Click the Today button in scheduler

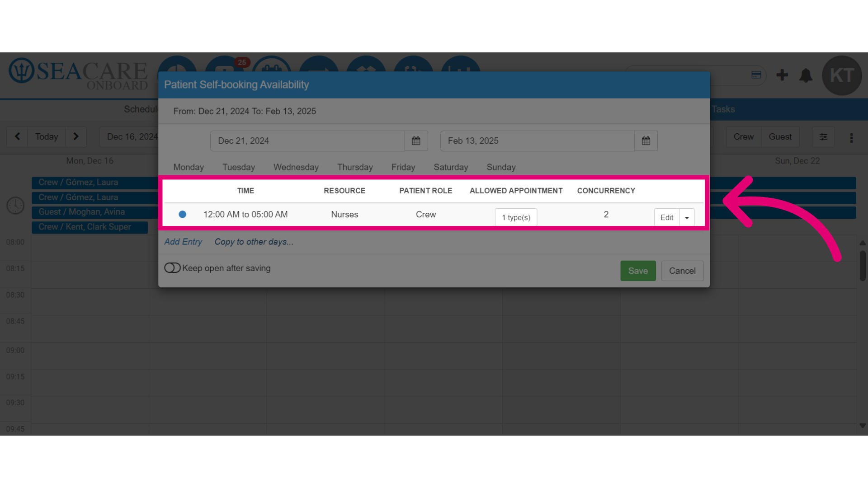click(x=47, y=136)
